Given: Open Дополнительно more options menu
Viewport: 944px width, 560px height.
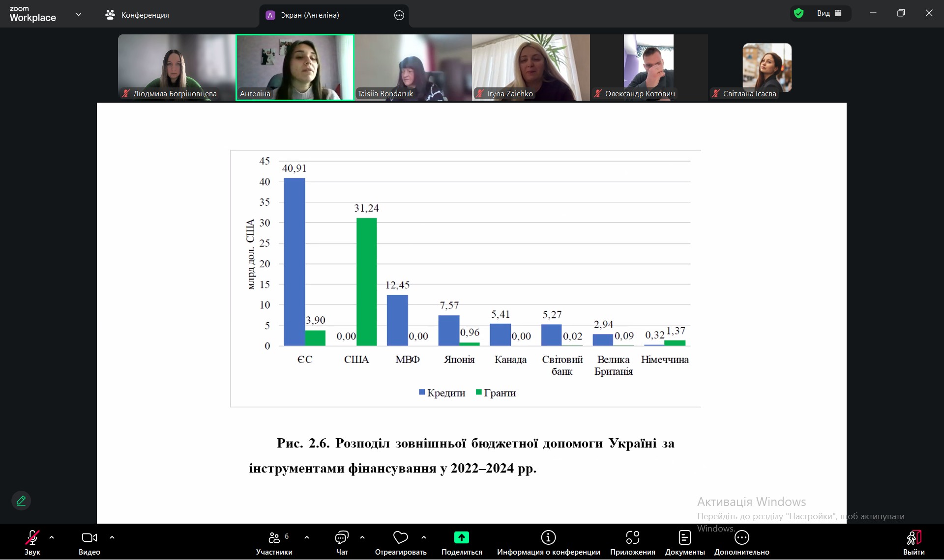Looking at the screenshot, I should point(741,538).
